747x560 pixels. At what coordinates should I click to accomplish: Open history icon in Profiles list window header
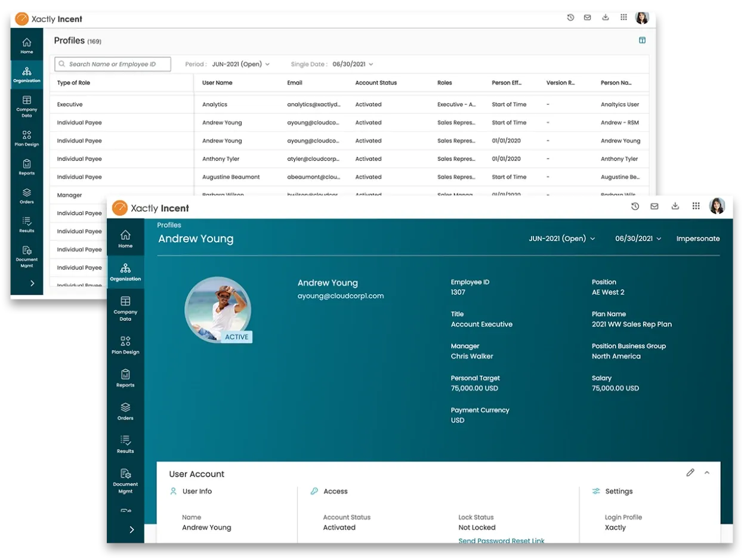pyautogui.click(x=570, y=18)
